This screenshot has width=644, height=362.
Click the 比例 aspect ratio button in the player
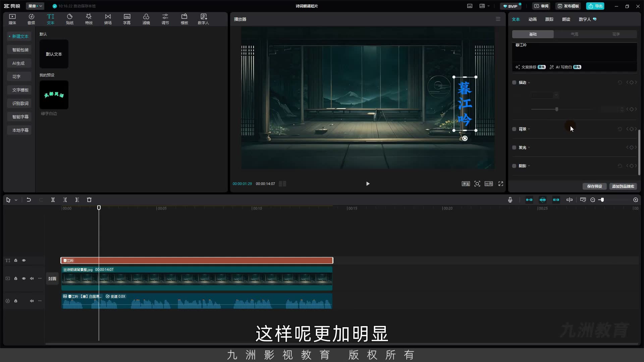pyautogui.click(x=489, y=184)
